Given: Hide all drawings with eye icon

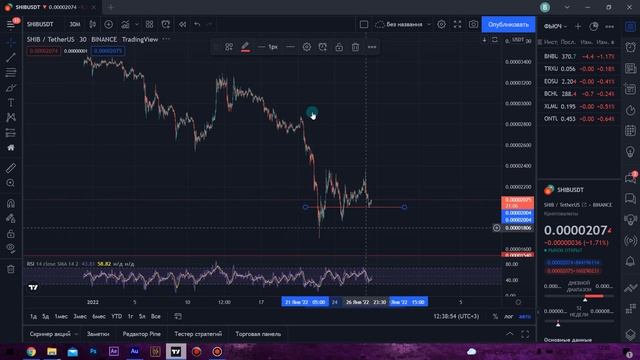Looking at the screenshot, I should [11, 248].
